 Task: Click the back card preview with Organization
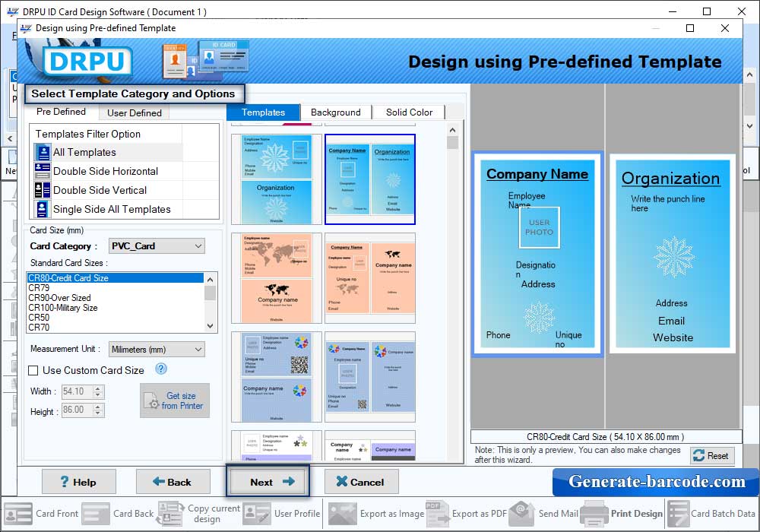(x=673, y=254)
